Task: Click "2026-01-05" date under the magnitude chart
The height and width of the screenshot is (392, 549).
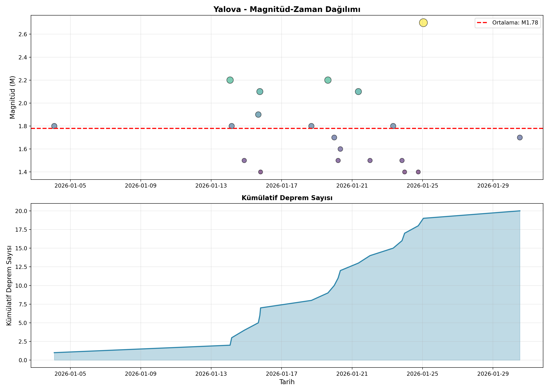Action: pos(70,186)
